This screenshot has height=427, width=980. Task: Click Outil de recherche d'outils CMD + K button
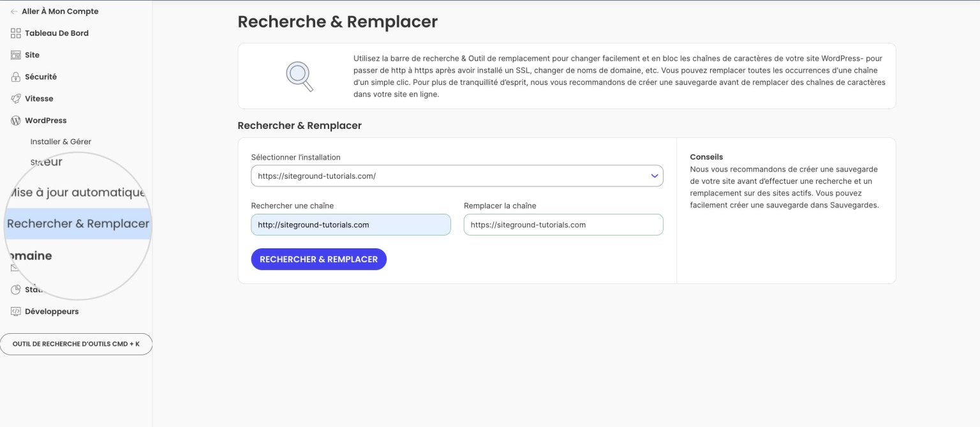[76, 344]
